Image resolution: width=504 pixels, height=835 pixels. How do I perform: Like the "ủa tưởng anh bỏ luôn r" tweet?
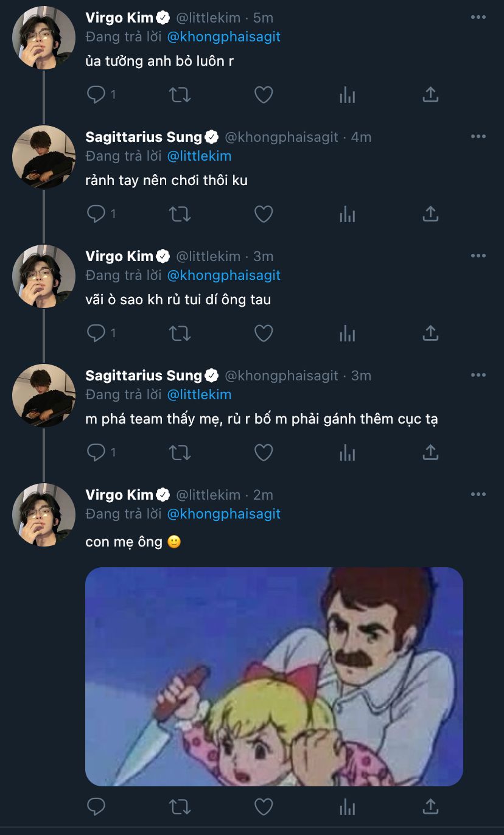(x=263, y=95)
